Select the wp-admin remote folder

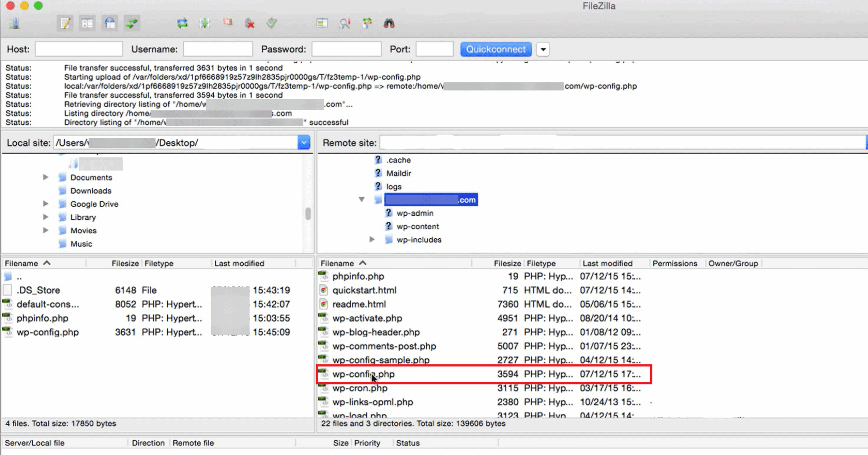pos(415,213)
